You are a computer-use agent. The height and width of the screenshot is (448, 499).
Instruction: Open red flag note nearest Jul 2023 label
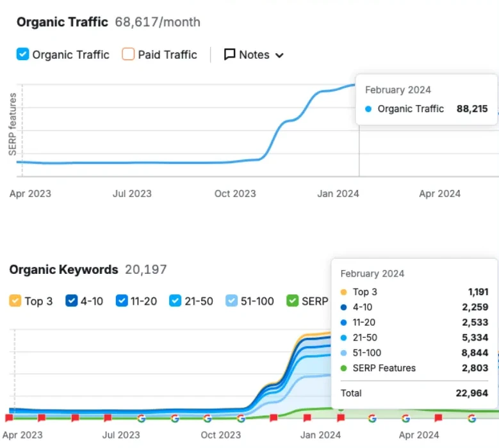108,417
